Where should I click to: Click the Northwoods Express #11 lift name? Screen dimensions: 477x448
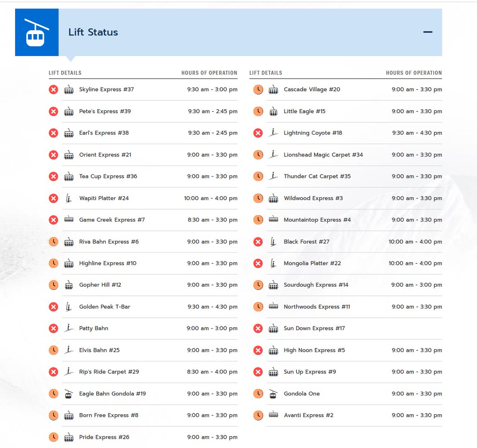point(317,307)
